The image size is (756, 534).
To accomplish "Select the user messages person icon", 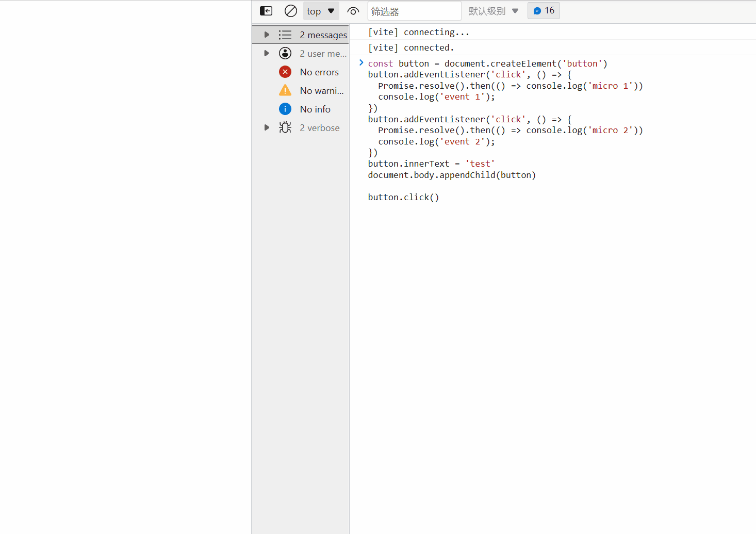I will (x=285, y=53).
